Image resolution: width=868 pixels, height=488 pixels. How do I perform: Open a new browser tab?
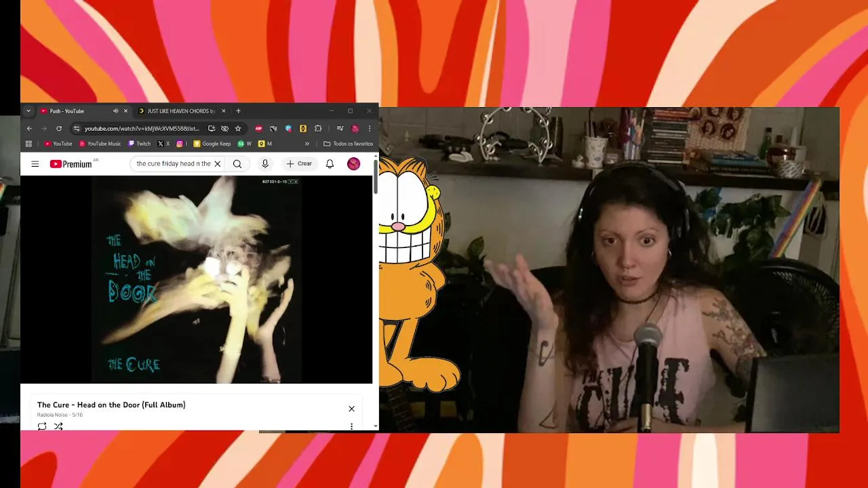tap(238, 111)
